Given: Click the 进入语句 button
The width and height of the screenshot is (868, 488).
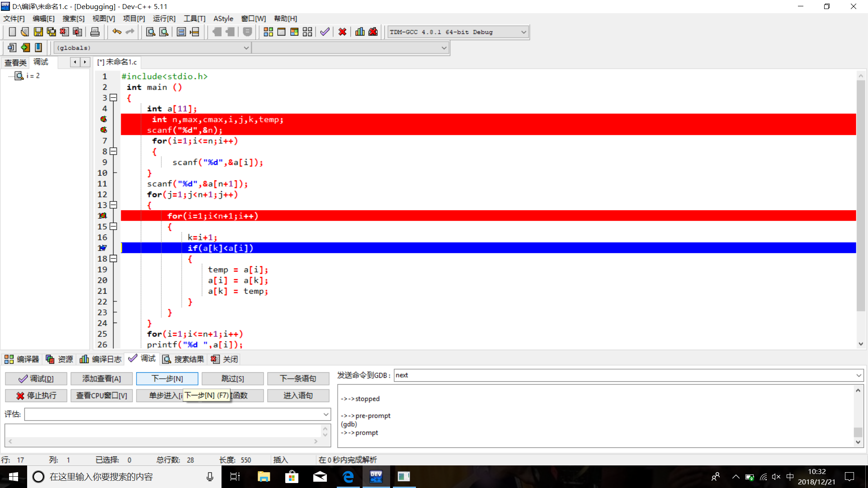Looking at the screenshot, I should point(298,396).
